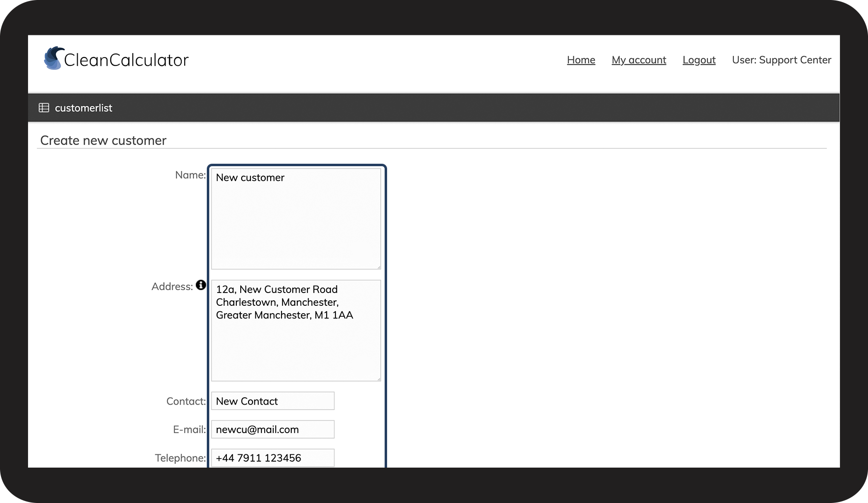Select the Contact input field
This screenshot has height=503, width=868.
(x=273, y=401)
